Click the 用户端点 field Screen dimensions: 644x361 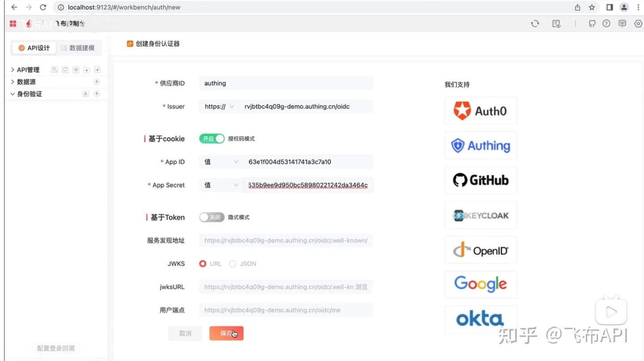(x=286, y=310)
